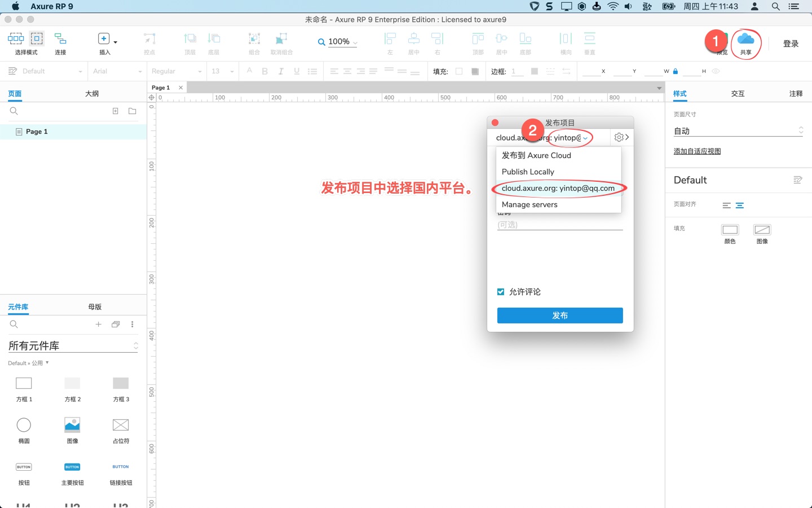Click the border color swatch in toolbar

click(x=535, y=71)
